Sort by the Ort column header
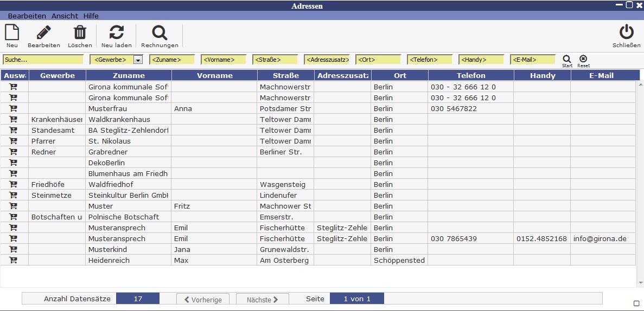 pyautogui.click(x=400, y=75)
